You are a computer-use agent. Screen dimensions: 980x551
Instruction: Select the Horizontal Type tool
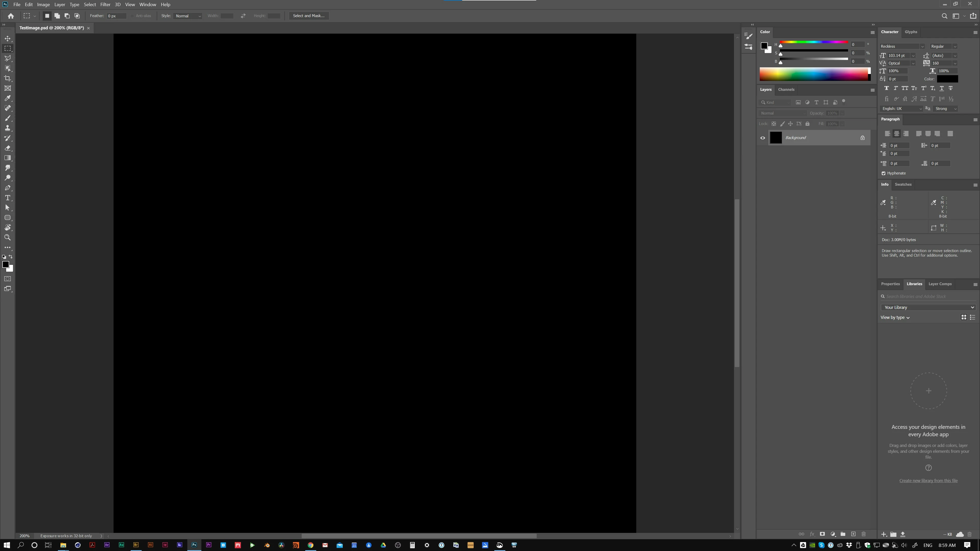click(8, 198)
